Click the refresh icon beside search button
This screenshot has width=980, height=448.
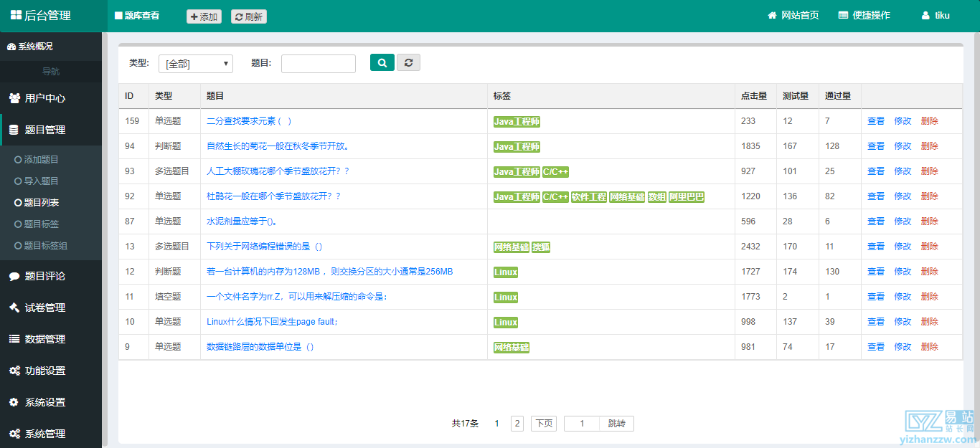(x=408, y=63)
